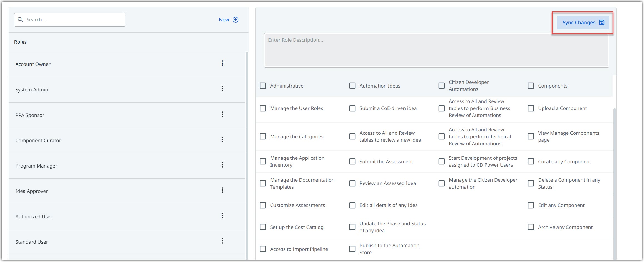The image size is (644, 262).
Task: Open RPA Sponsor three-dot options menu
Action: [222, 114]
